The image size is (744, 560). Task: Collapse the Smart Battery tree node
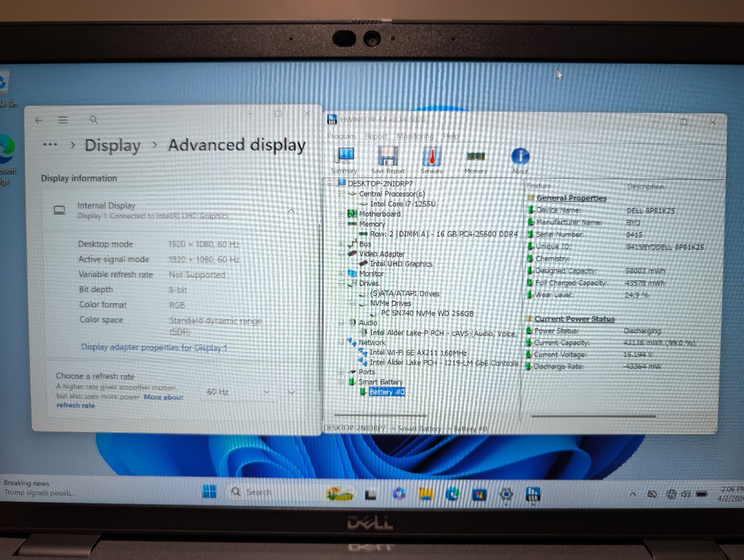point(341,382)
